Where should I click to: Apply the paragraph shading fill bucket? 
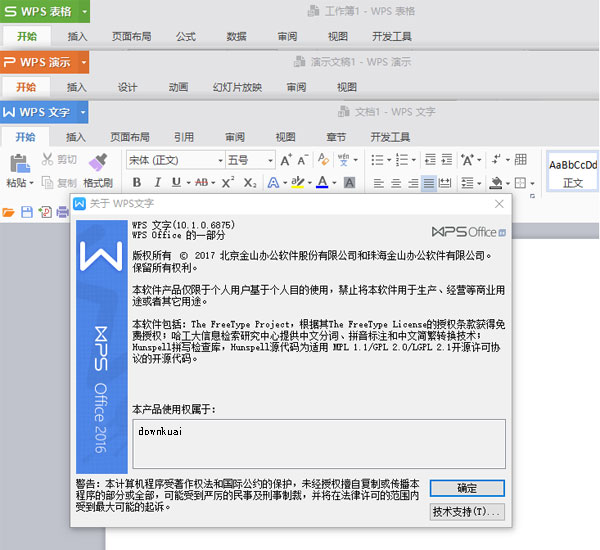pyautogui.click(x=496, y=183)
